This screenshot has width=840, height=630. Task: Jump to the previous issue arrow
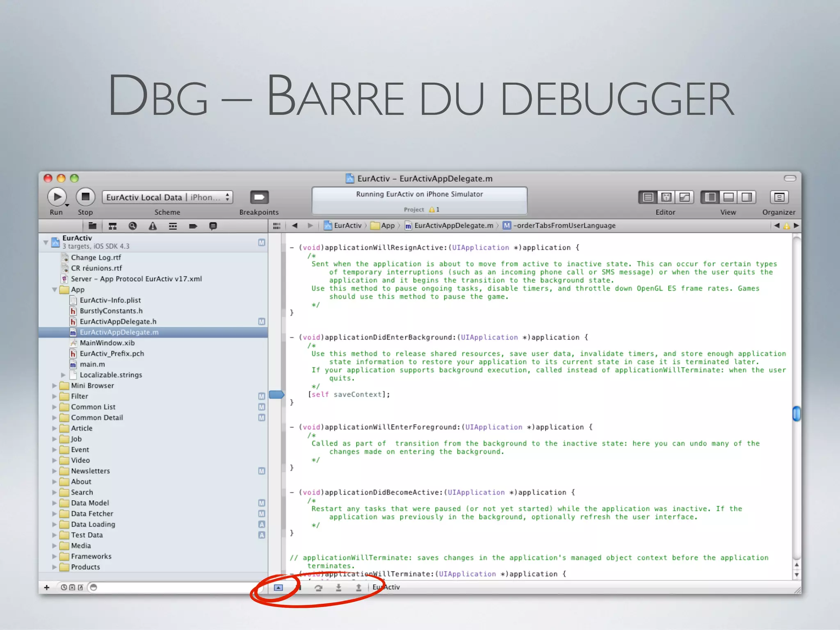(x=776, y=226)
